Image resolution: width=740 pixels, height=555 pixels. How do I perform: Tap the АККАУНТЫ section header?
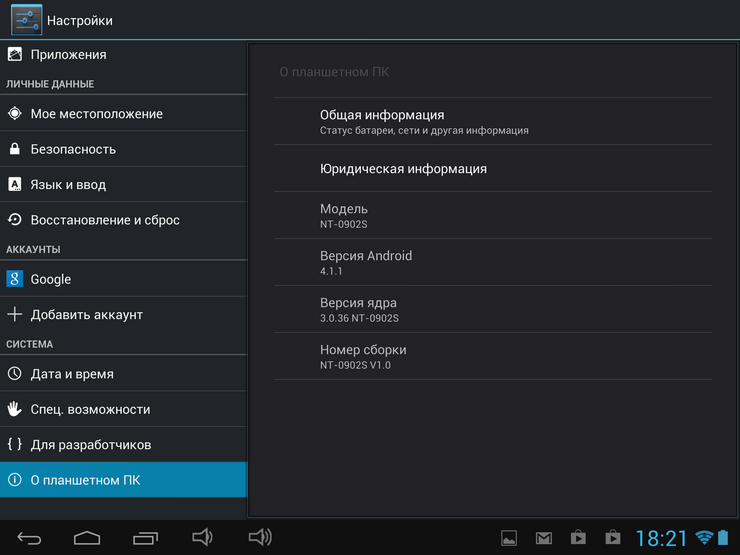(33, 249)
